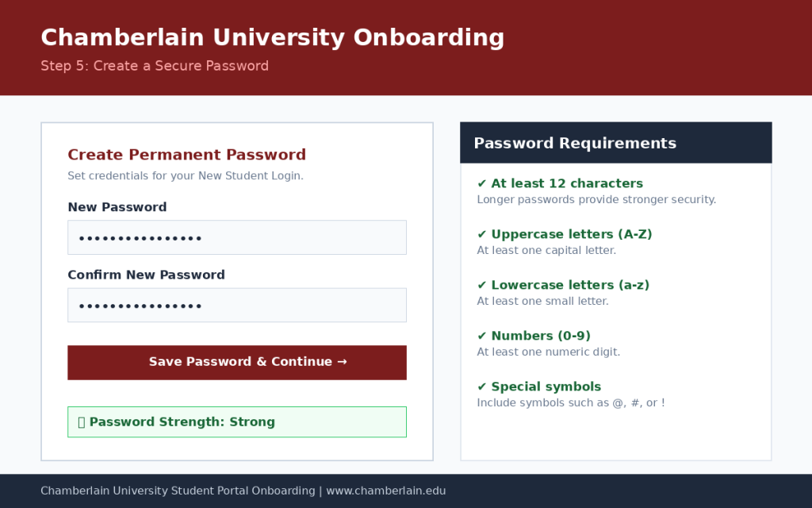Click checkmark next to At least 12 characters
This screenshot has width=812, height=508.
click(481, 183)
